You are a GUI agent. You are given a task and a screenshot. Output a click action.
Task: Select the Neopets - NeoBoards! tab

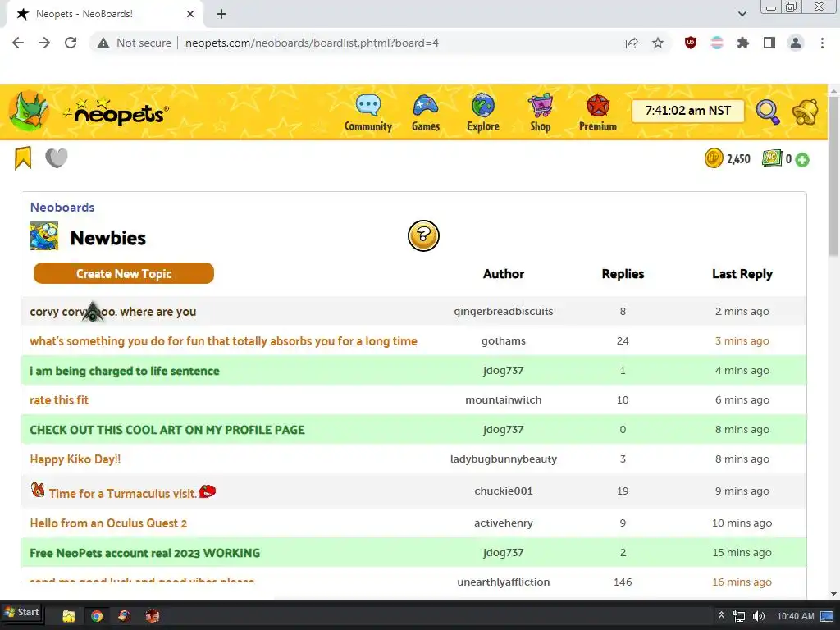pyautogui.click(x=104, y=15)
